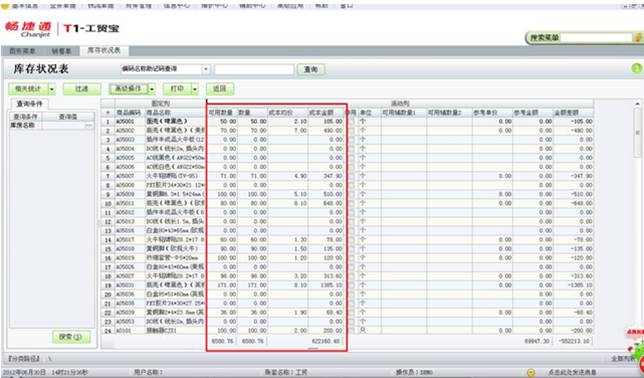644x378 pixels.
Task: Tick the 停用 checkbox for row A05002
Action: pos(351,131)
